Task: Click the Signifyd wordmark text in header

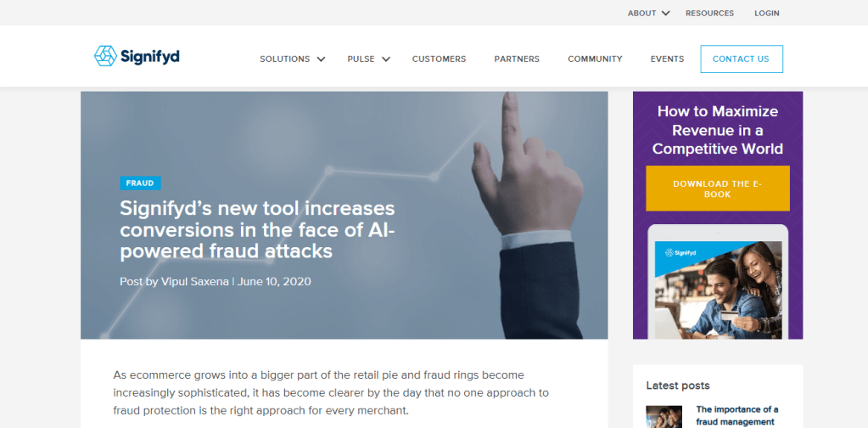Action: [x=150, y=57]
